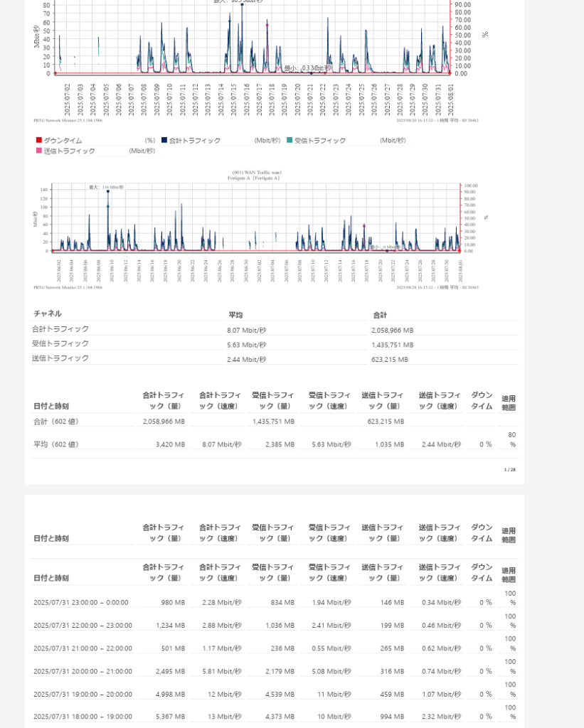Click the teal 受信トラフィック legend swatch

290,140
